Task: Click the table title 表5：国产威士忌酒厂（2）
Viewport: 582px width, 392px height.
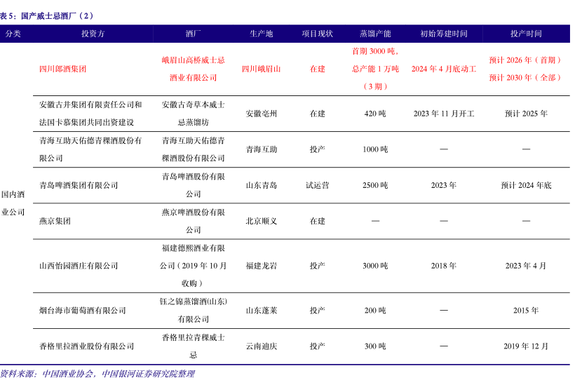Action: click(x=48, y=15)
